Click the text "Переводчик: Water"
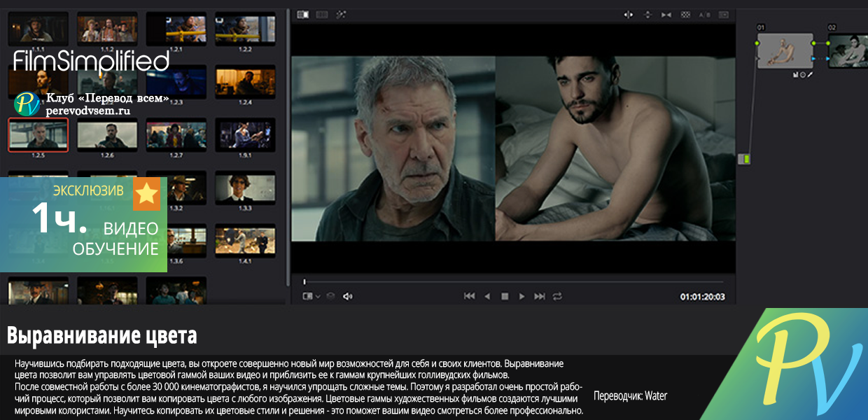This screenshot has height=420, width=868. coord(630,395)
